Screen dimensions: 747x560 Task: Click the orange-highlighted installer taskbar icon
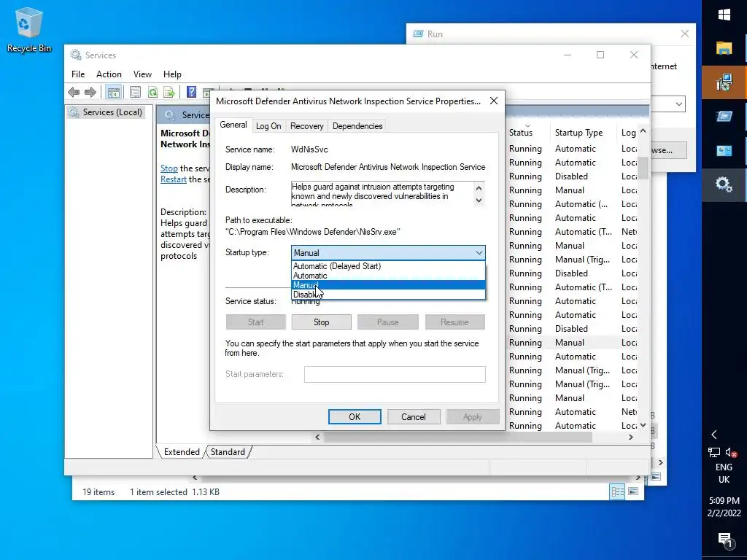pyautogui.click(x=724, y=82)
